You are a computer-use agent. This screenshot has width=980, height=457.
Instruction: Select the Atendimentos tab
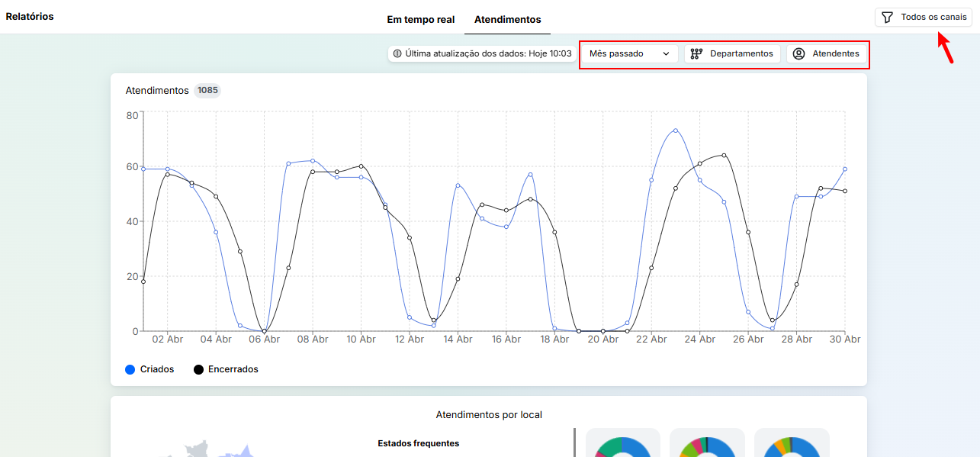click(x=507, y=19)
